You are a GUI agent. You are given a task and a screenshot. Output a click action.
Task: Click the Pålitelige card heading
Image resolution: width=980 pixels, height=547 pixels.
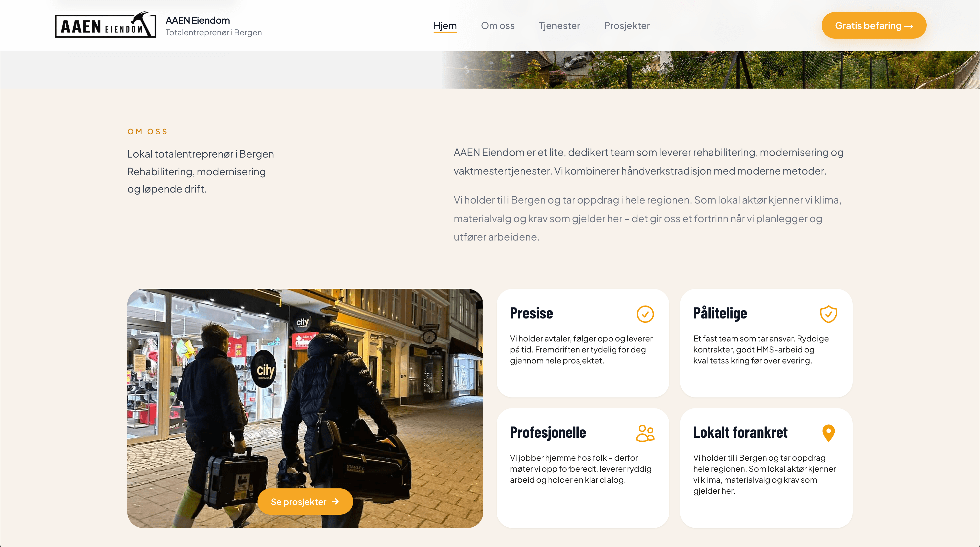click(720, 313)
